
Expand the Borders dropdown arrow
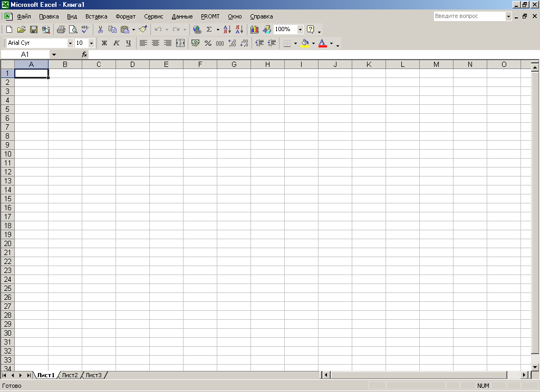(x=295, y=43)
